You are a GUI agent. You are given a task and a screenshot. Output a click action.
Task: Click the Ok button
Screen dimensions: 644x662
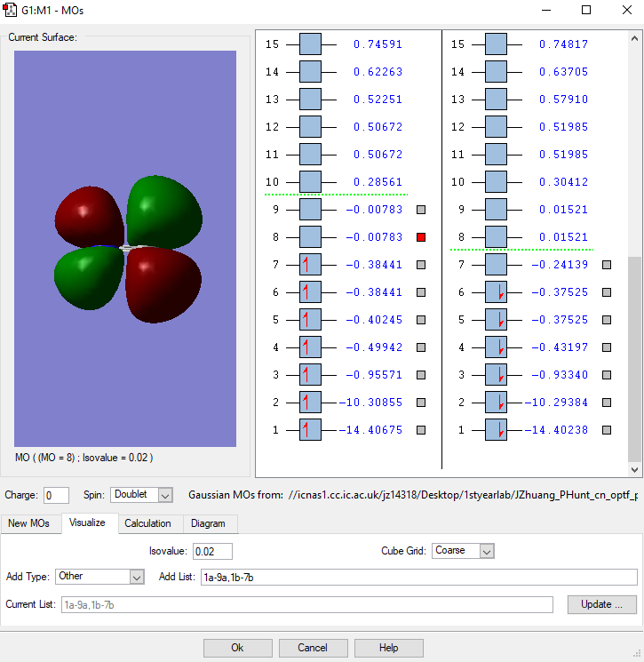coord(237,648)
